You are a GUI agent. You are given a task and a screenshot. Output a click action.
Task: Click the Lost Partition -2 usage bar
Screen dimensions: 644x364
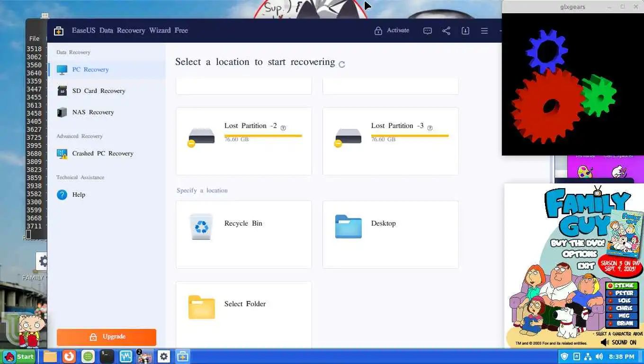pyautogui.click(x=263, y=136)
